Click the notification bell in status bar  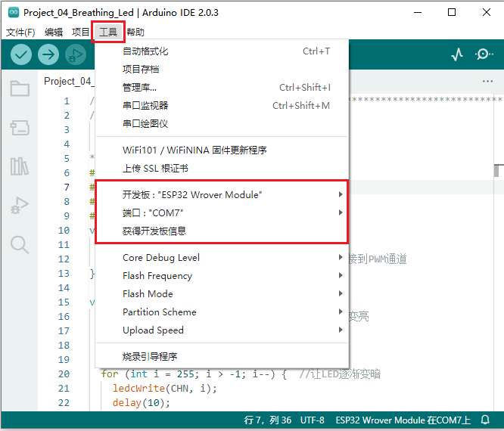click(x=485, y=420)
